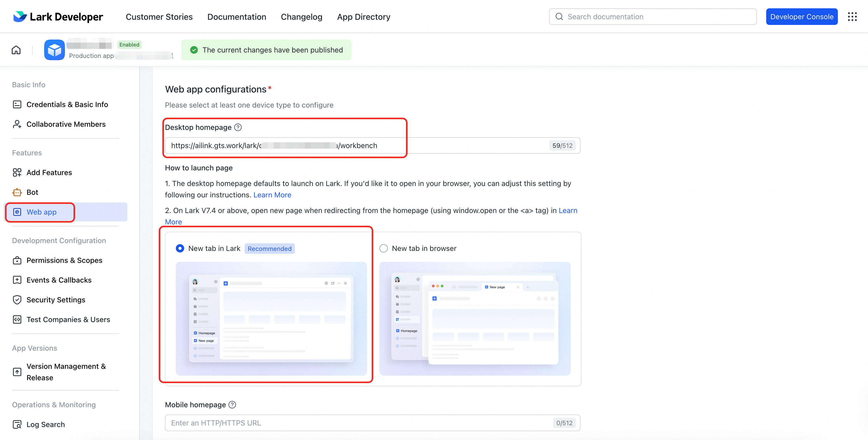Image resolution: width=868 pixels, height=440 pixels.
Task: Click the Bot robot icon in sidebar
Action: (x=17, y=192)
